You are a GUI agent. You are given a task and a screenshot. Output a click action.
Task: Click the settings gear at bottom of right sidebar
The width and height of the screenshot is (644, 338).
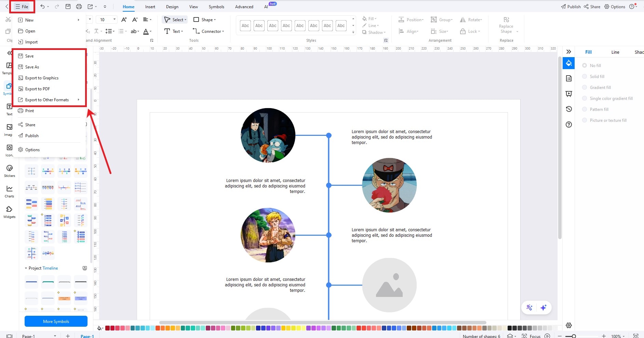coord(569,325)
